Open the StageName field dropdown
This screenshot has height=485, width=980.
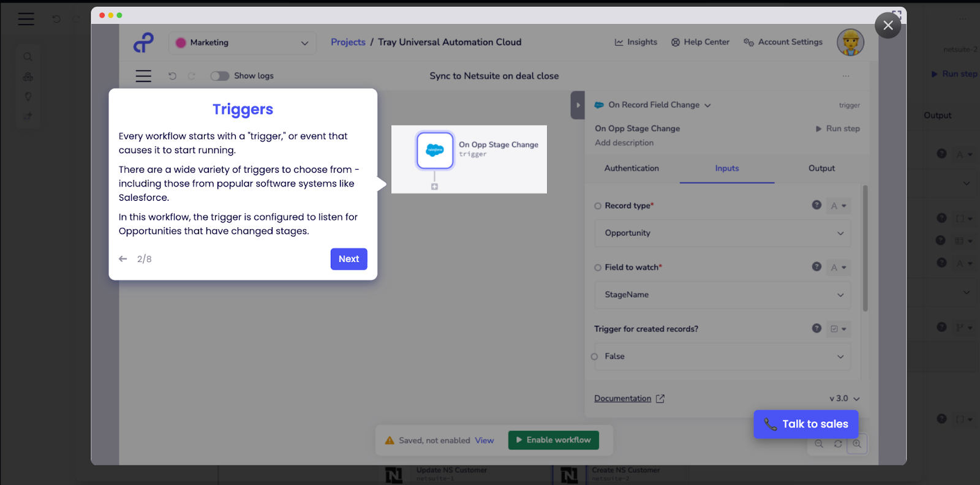(x=723, y=295)
